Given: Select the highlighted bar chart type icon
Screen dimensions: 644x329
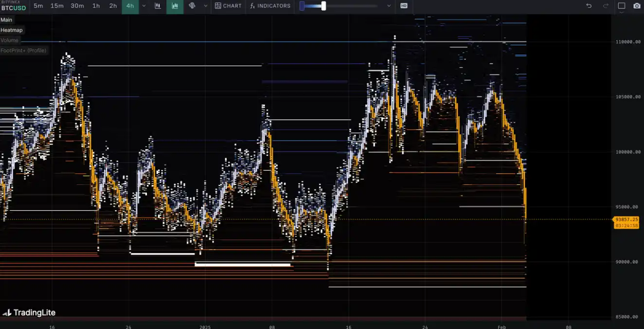Looking at the screenshot, I should (x=175, y=6).
